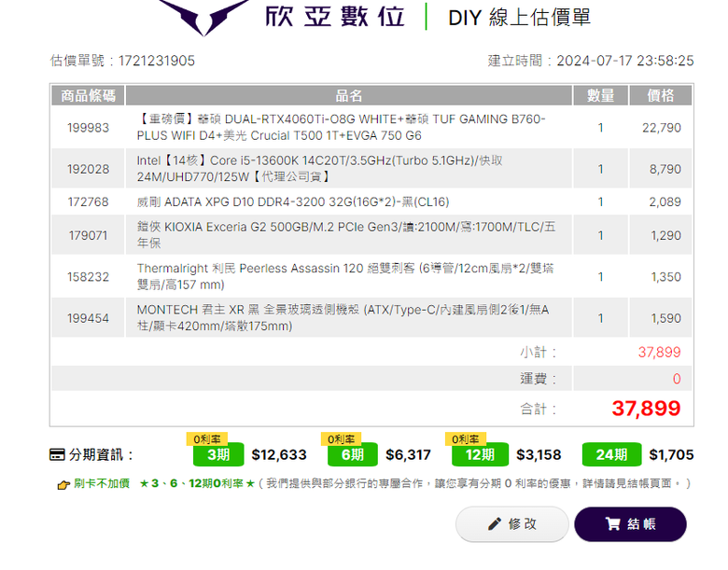The image size is (728, 570).
Task: Click the 運費 label
Action: click(539, 379)
